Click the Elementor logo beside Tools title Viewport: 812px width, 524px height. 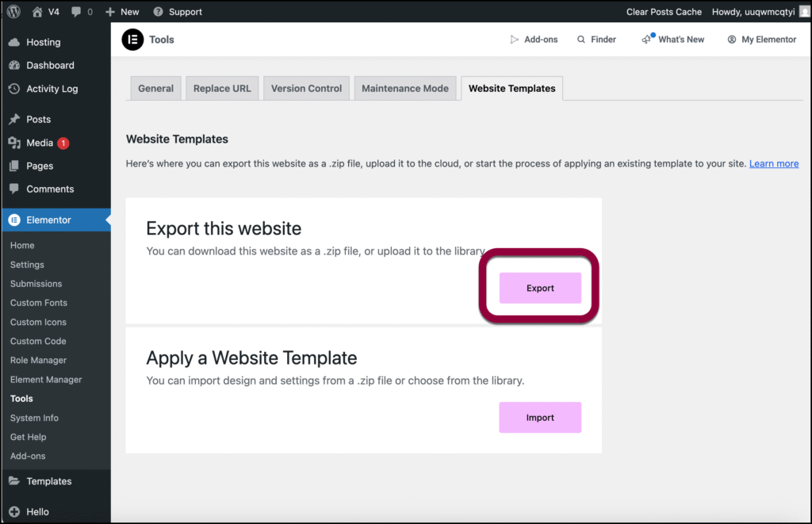pos(132,39)
